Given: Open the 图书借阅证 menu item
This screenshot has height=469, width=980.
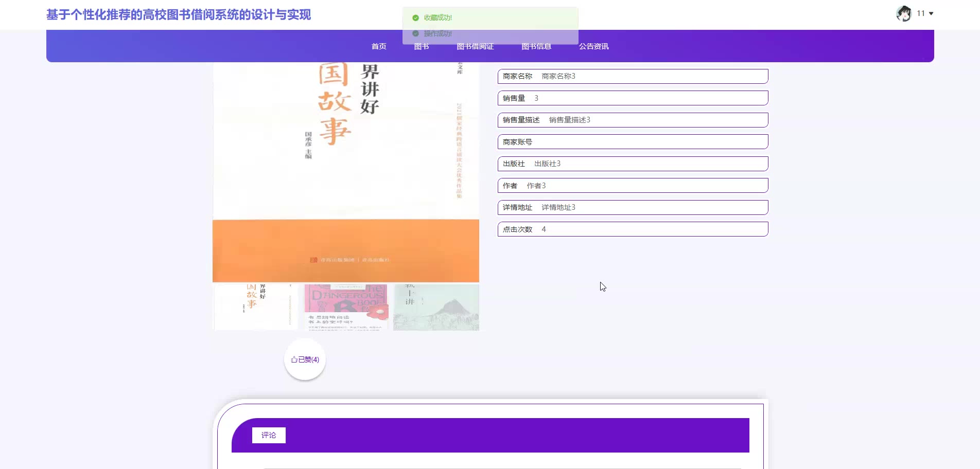Looking at the screenshot, I should 475,46.
